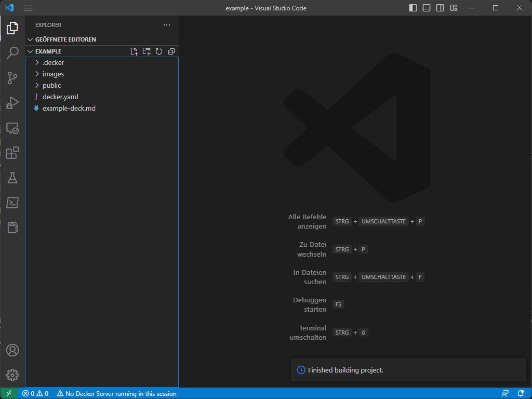Open the decker.yaml file
532x399 pixels.
click(60, 97)
